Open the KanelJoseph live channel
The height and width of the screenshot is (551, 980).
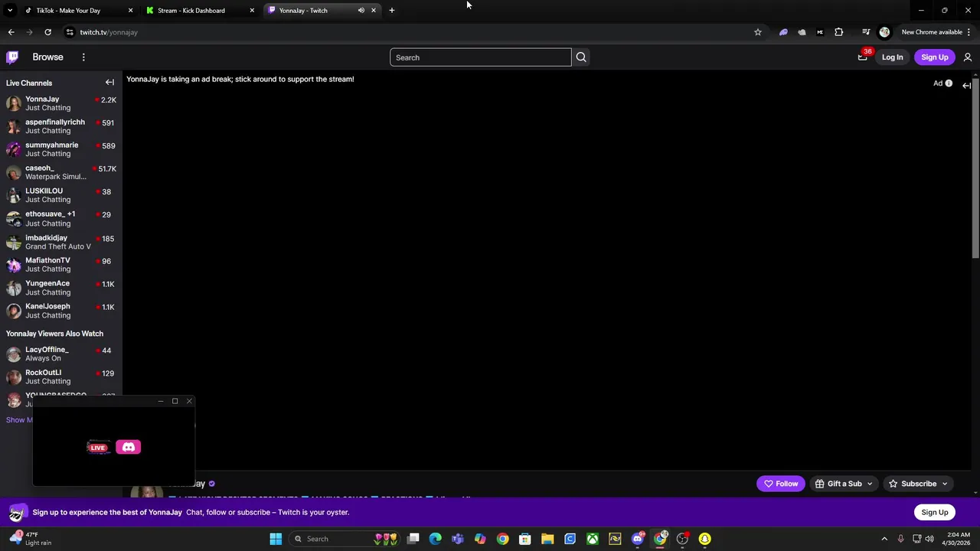coord(61,311)
